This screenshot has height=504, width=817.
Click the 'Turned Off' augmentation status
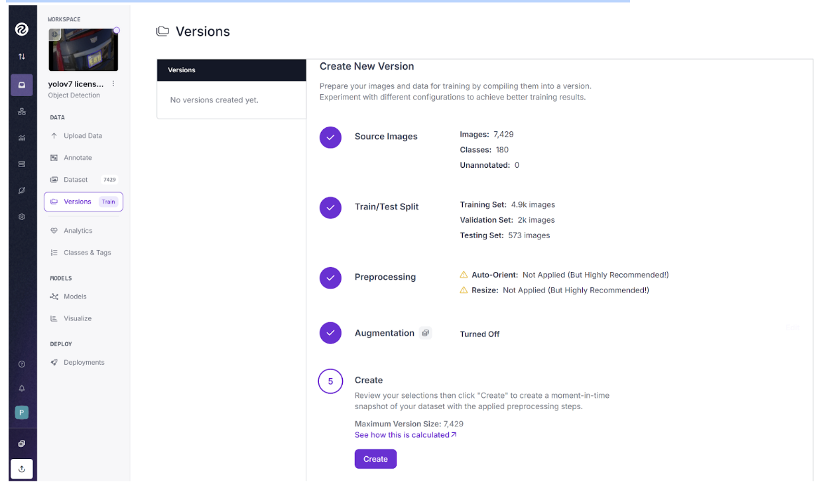(x=480, y=334)
